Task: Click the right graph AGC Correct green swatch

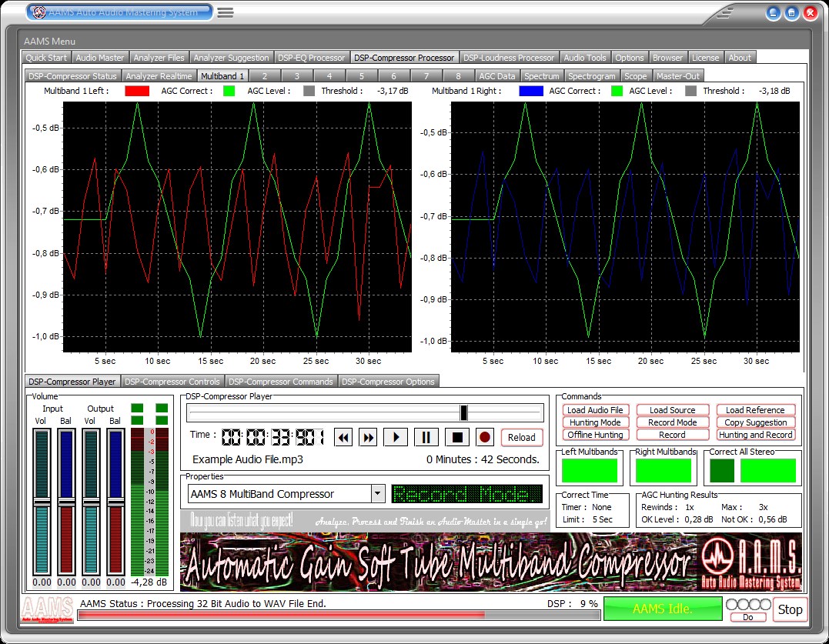Action: pos(617,91)
